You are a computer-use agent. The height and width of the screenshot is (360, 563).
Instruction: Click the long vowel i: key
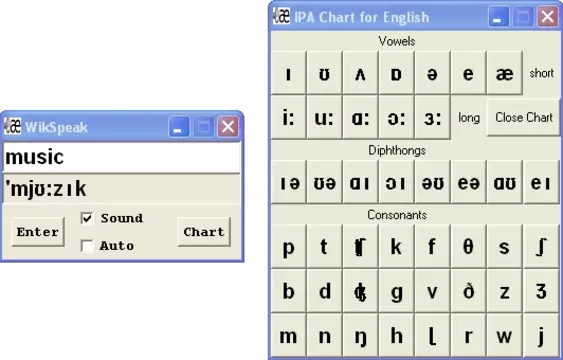[289, 117]
